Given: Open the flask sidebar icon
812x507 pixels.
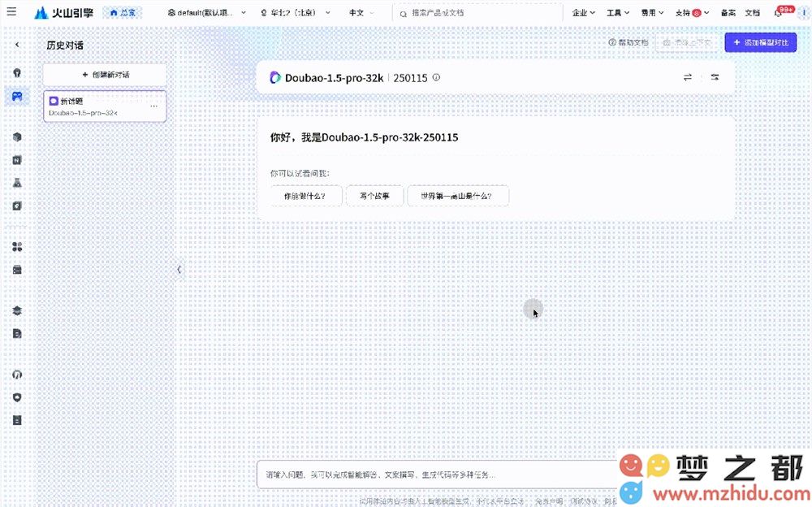Looking at the screenshot, I should pyautogui.click(x=17, y=183).
